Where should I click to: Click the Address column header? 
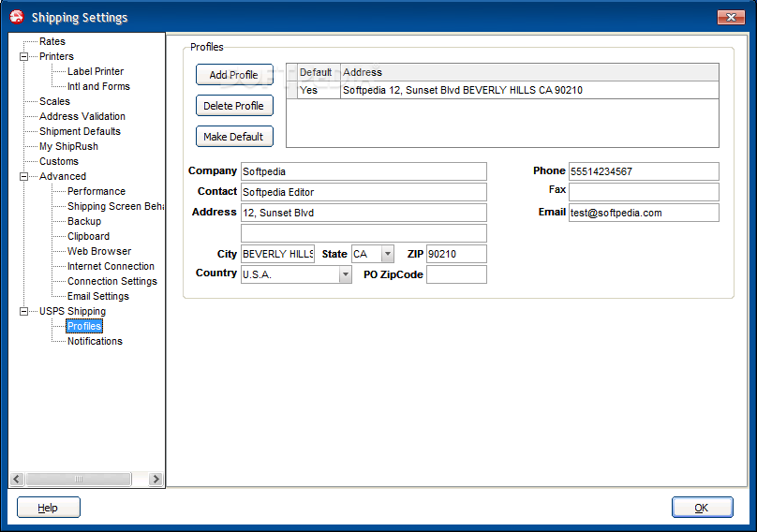[529, 72]
